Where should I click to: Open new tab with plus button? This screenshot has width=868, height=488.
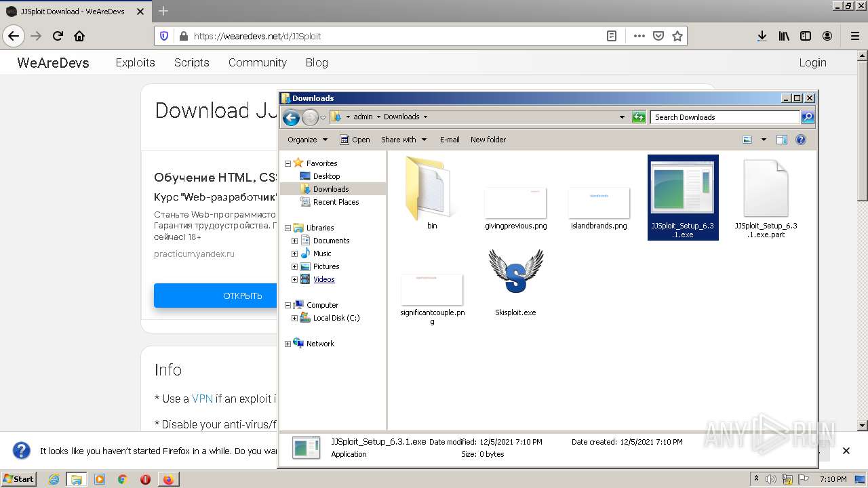pos(163,11)
